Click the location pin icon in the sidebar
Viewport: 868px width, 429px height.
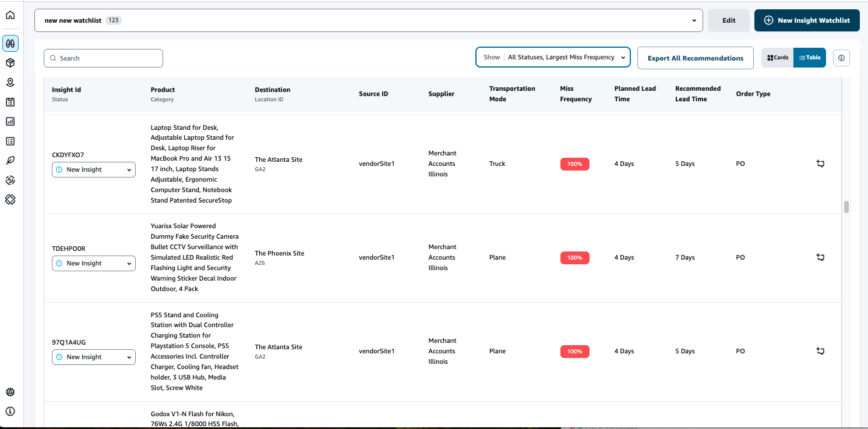coord(10,82)
